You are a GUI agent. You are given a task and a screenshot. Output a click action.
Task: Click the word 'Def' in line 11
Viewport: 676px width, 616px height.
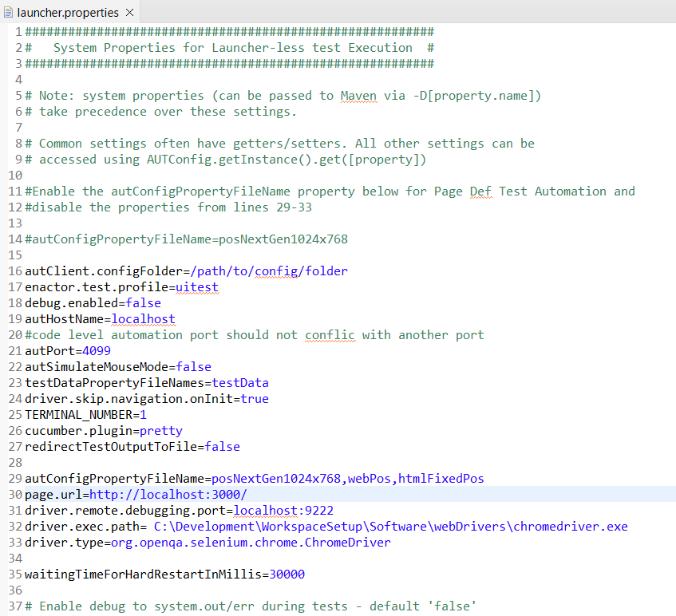pos(480,192)
